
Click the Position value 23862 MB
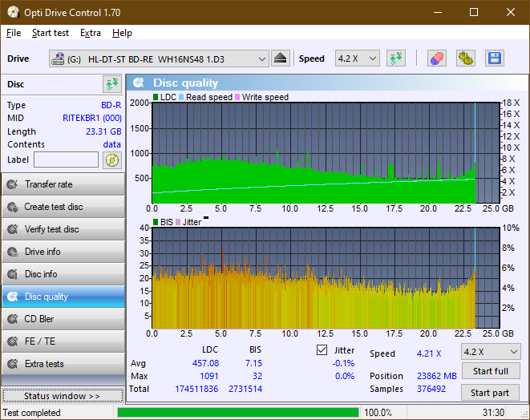(437, 376)
